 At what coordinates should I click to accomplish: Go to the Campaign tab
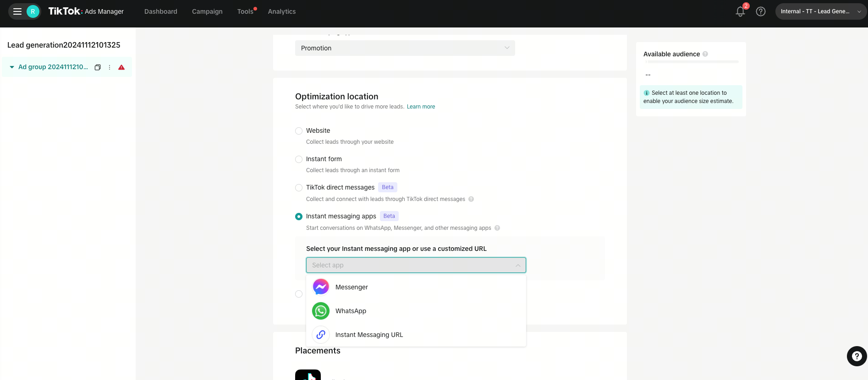(x=207, y=11)
